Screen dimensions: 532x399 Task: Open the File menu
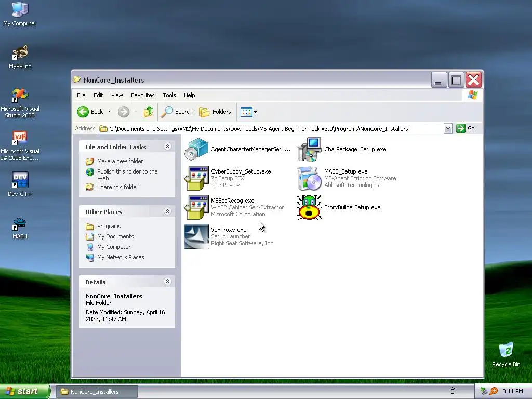[x=81, y=95]
